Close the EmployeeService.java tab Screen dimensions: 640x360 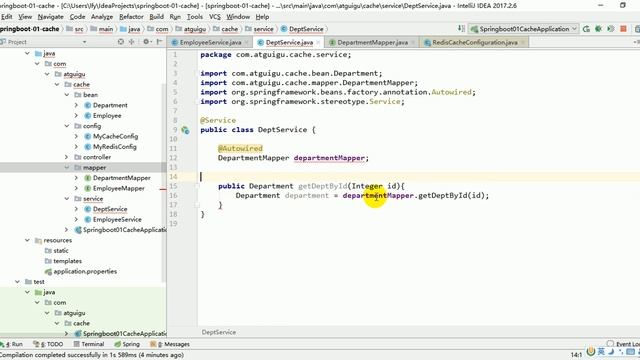point(247,42)
